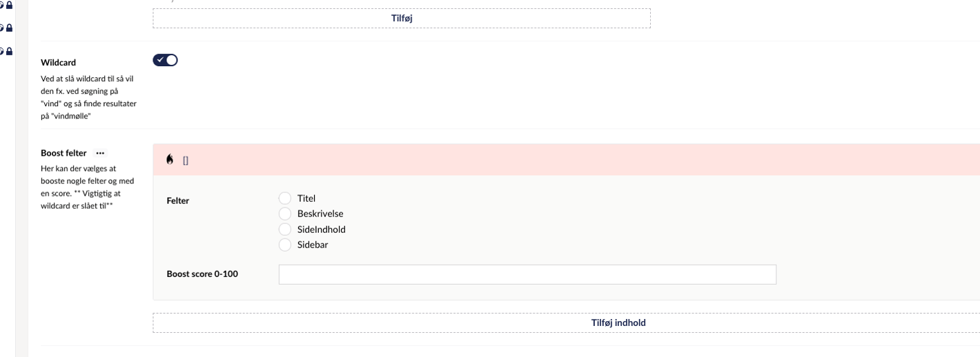Click the flame icon in boost block
The width and height of the screenshot is (980, 357).
pos(170,159)
